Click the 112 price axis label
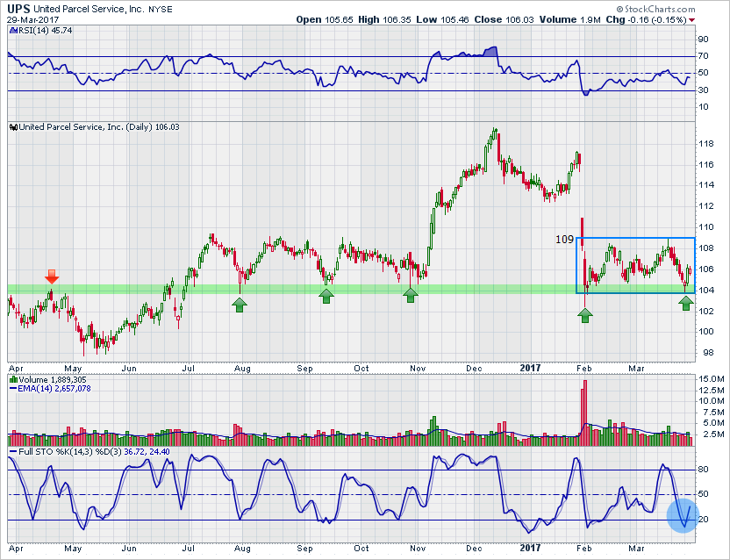Screen dimensions: 730x560 (x=705, y=206)
